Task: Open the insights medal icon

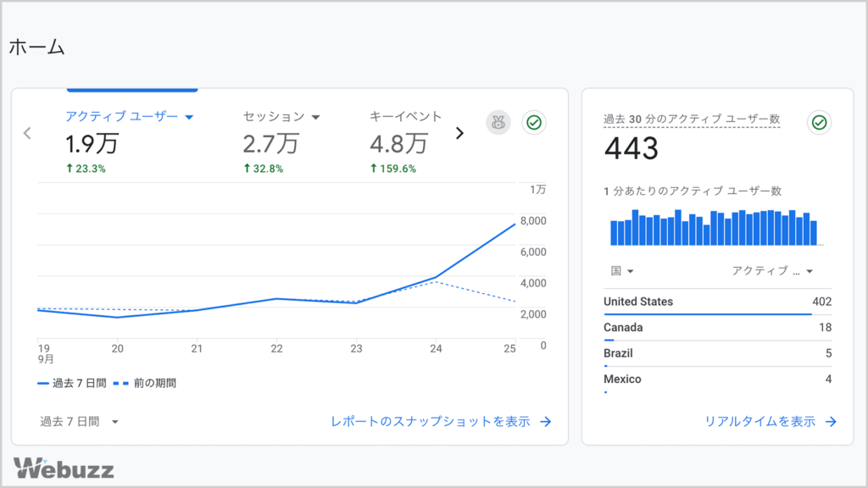Action: pos(498,122)
